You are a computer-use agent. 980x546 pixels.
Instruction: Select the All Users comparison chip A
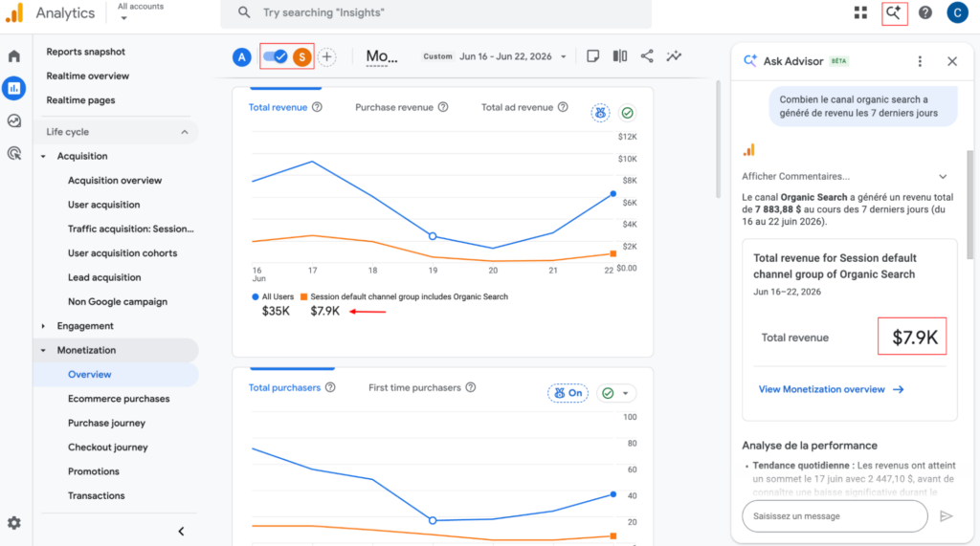point(242,56)
